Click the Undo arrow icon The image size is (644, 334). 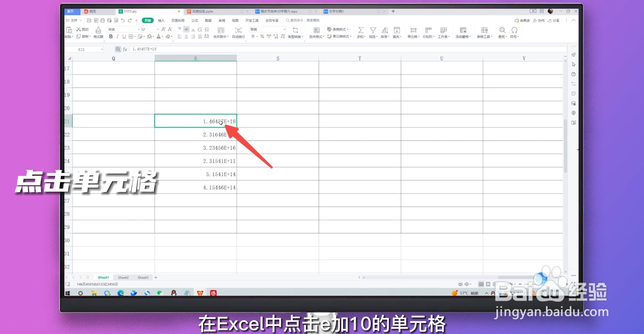(123, 20)
